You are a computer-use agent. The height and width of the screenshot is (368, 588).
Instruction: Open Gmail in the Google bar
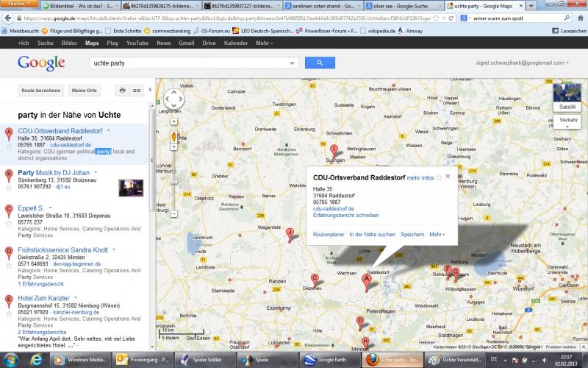click(187, 43)
